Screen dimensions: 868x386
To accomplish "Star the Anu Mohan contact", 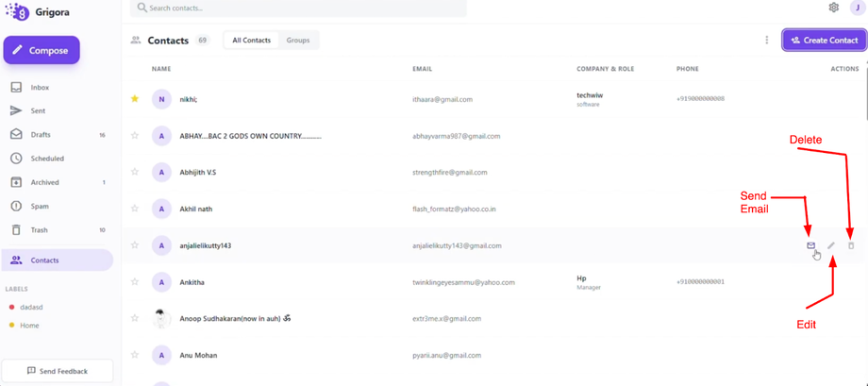I will pos(134,355).
